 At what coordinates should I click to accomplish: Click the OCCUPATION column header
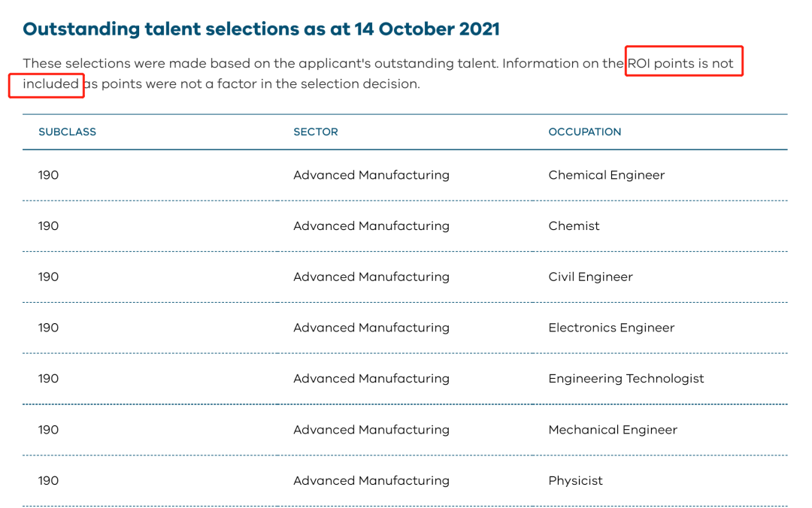[585, 132]
